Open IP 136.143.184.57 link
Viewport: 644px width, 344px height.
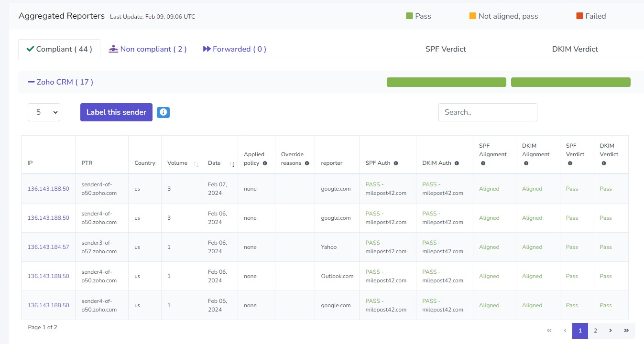coord(48,247)
